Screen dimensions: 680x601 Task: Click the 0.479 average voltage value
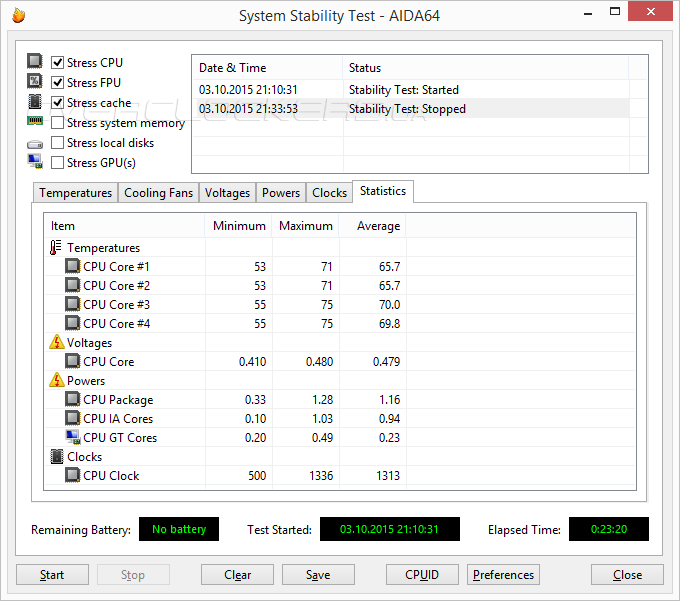pos(386,362)
